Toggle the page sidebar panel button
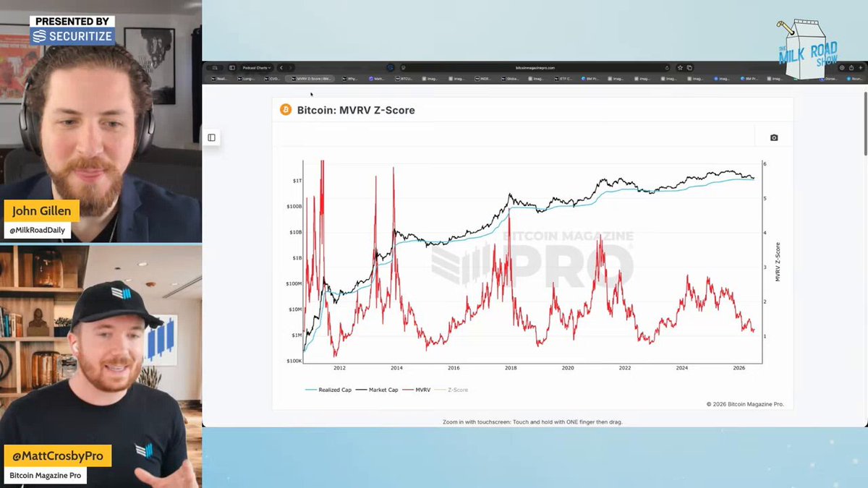Image resolution: width=868 pixels, height=488 pixels. coord(211,137)
